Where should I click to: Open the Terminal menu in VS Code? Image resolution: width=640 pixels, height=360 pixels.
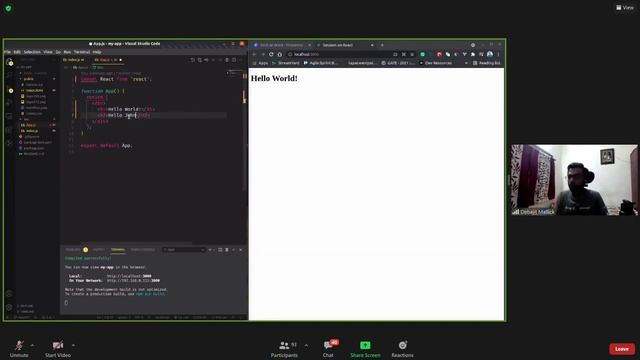82,52
